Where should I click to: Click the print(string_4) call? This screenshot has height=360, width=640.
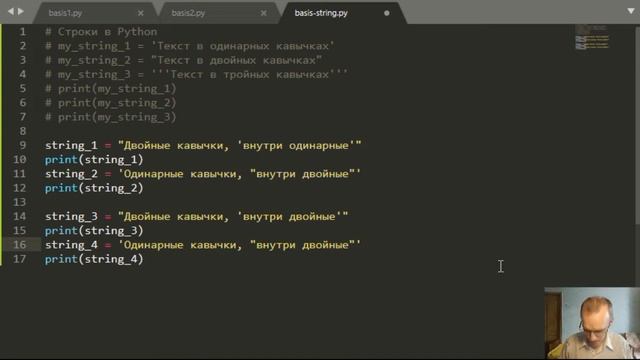pyautogui.click(x=94, y=259)
